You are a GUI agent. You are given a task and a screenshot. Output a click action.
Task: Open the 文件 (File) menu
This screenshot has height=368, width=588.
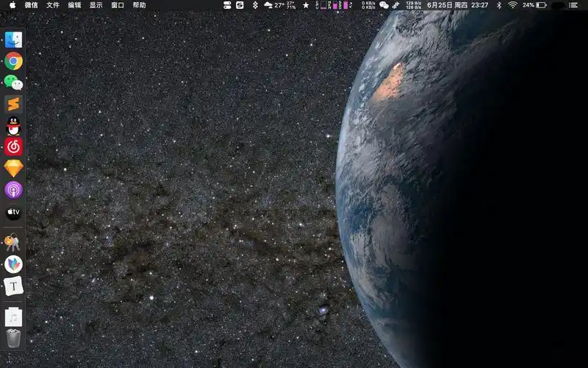pyautogui.click(x=53, y=5)
